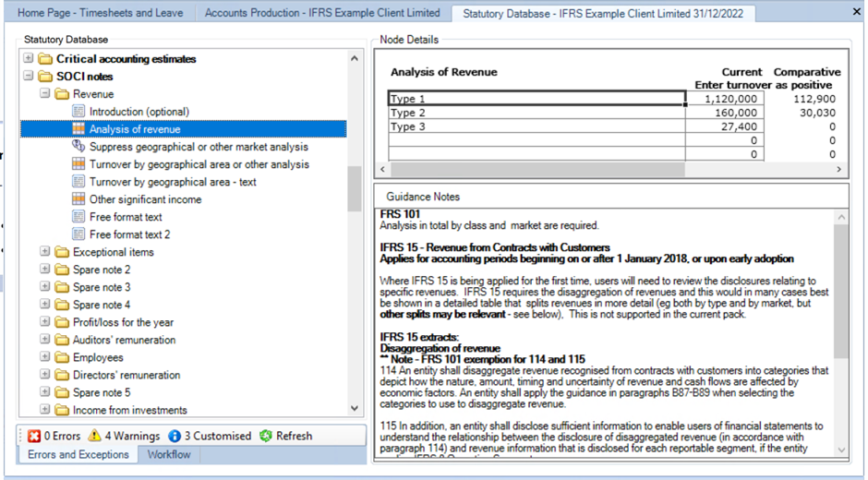868x480 pixels.
Task: Select the Type 1 description cell
Action: click(x=537, y=99)
